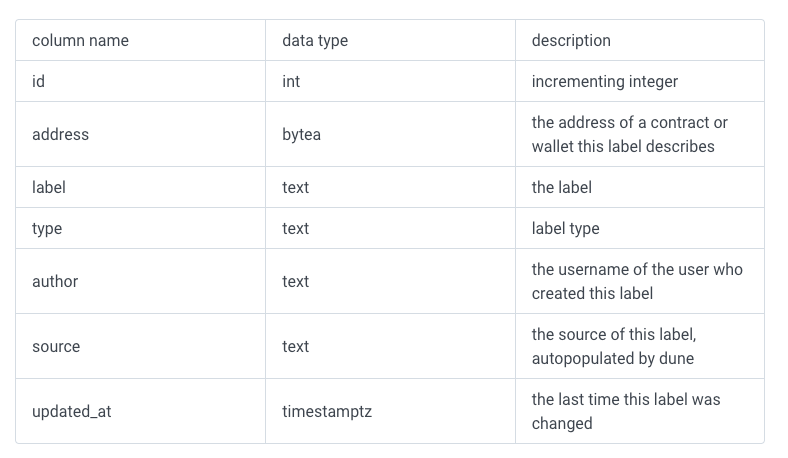Click the 'description' header cell
788x458 pixels.
(x=640, y=40)
